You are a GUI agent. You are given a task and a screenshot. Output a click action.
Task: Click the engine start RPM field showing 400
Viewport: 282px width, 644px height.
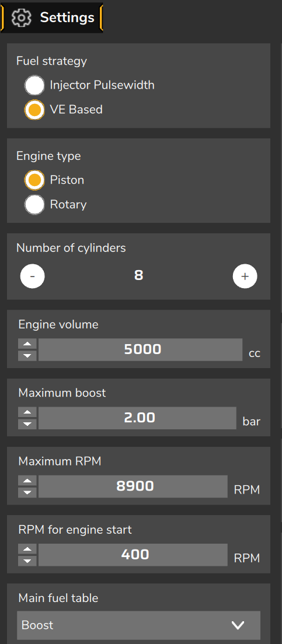[x=133, y=555]
